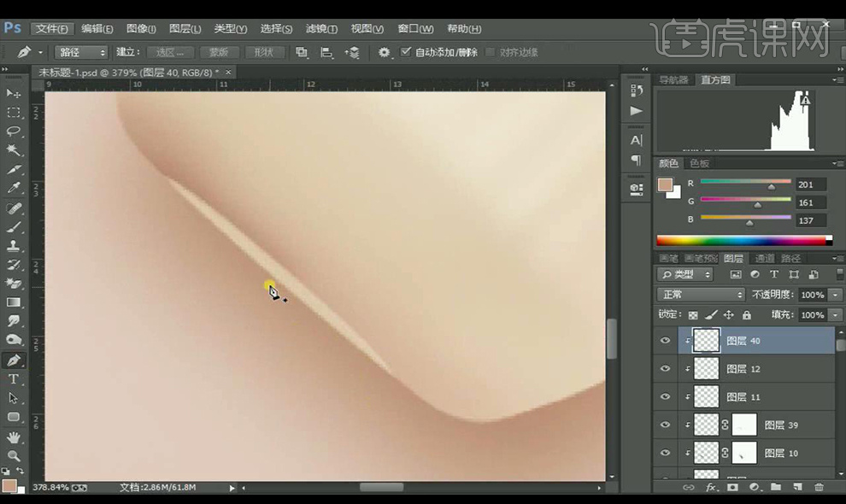Select the Move tool
The height and width of the screenshot is (504, 846).
[x=14, y=93]
